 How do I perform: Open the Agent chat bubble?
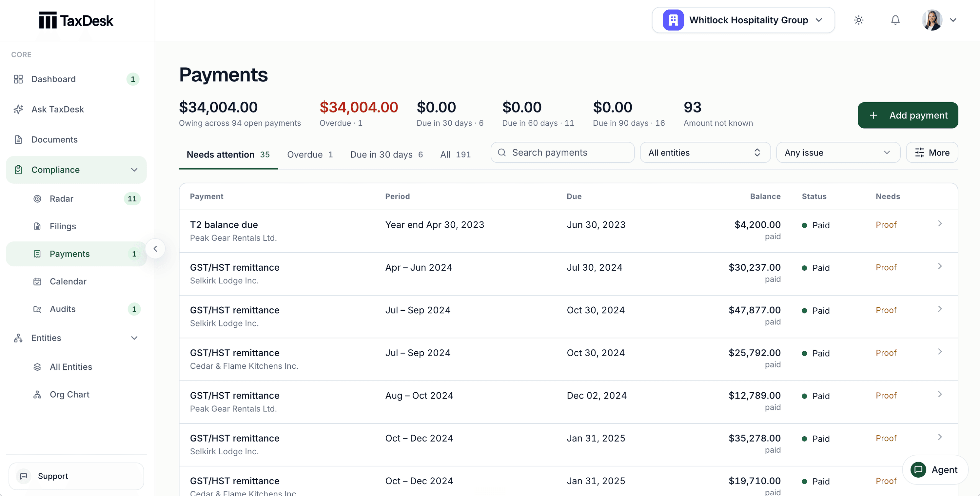tap(935, 470)
